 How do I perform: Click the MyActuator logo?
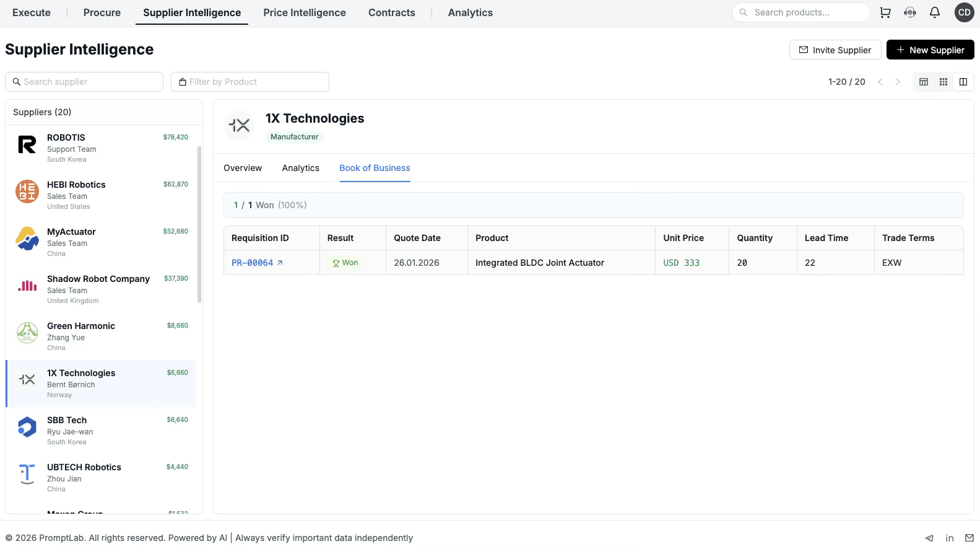27,239
